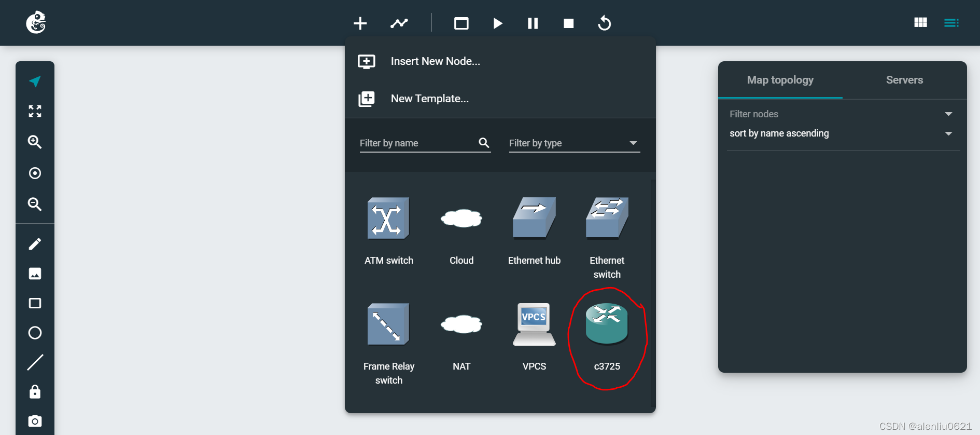Expand the Filter nodes dropdown
The height and width of the screenshot is (435, 980).
click(841, 114)
